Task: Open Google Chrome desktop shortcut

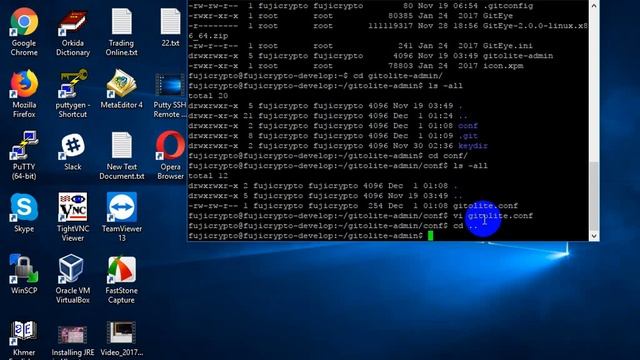Action: coord(24,32)
